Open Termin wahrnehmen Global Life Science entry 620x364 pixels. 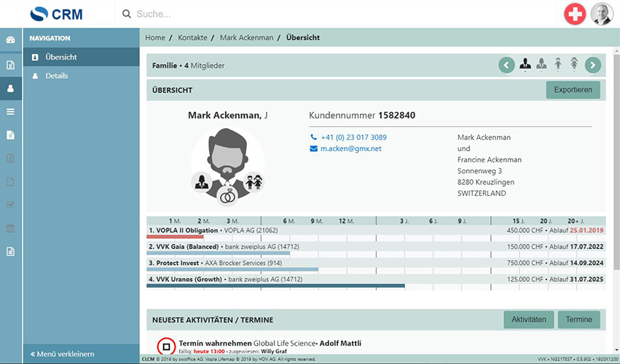pyautogui.click(x=270, y=343)
